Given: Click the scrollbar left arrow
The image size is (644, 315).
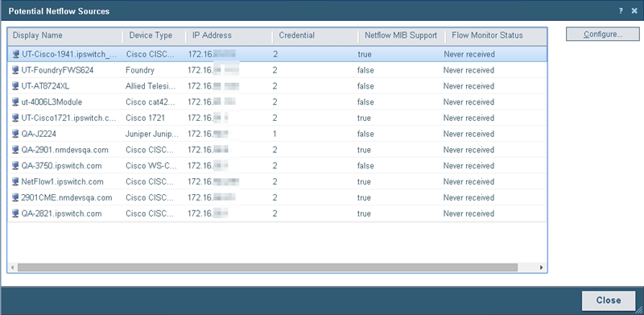Looking at the screenshot, I should (x=13, y=267).
